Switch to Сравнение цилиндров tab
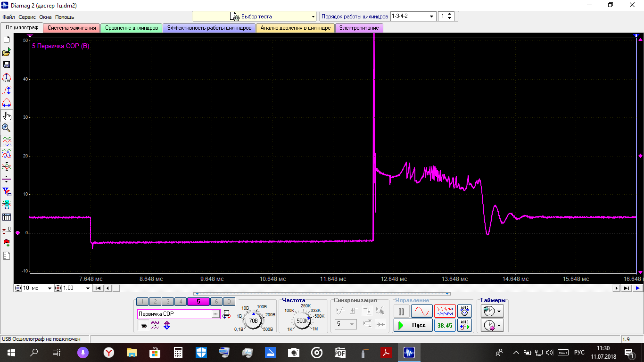This screenshot has height=362, width=644. click(x=132, y=28)
